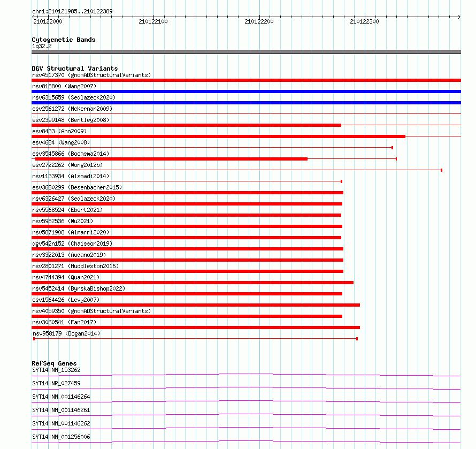Select the Cytogenetic Bands track heading
The width and height of the screenshot is (476, 449).
[64, 40]
